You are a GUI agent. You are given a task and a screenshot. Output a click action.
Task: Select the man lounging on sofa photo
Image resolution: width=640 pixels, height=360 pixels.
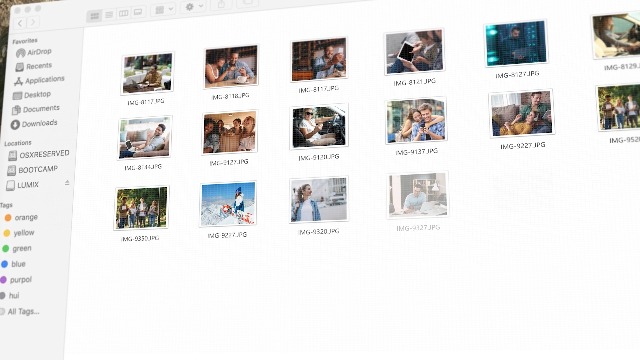coord(145,138)
